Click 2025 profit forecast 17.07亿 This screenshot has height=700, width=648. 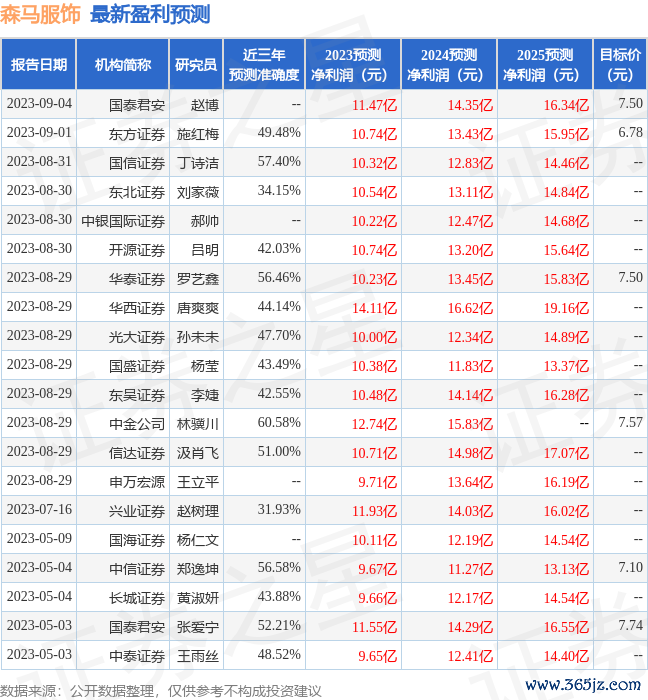pos(566,453)
